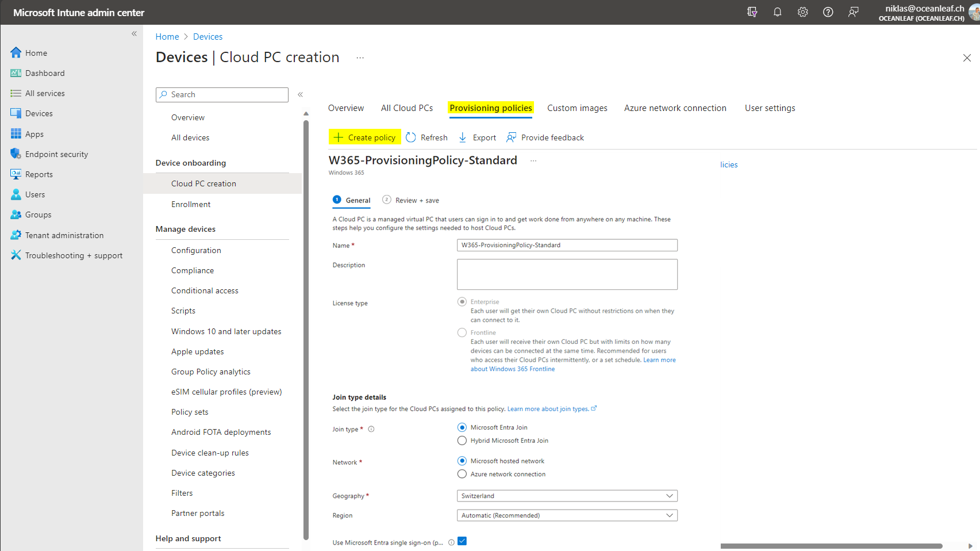
Task: Click the Search box in Devices menu
Action: click(x=222, y=94)
